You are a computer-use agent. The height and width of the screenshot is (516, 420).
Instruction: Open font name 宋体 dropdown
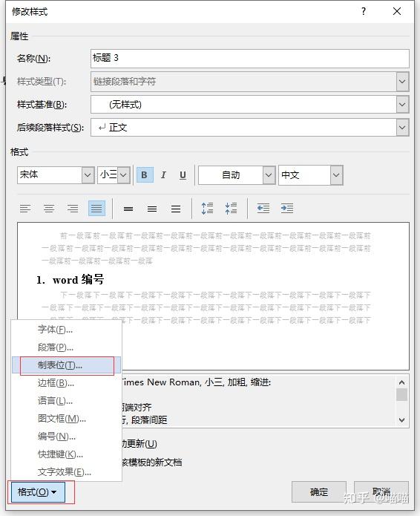tap(88, 174)
